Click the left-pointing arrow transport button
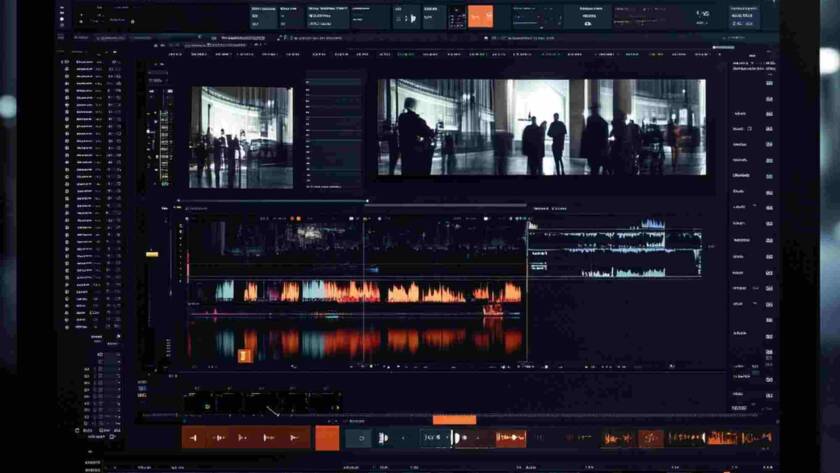This screenshot has width=840, height=473. point(193,438)
